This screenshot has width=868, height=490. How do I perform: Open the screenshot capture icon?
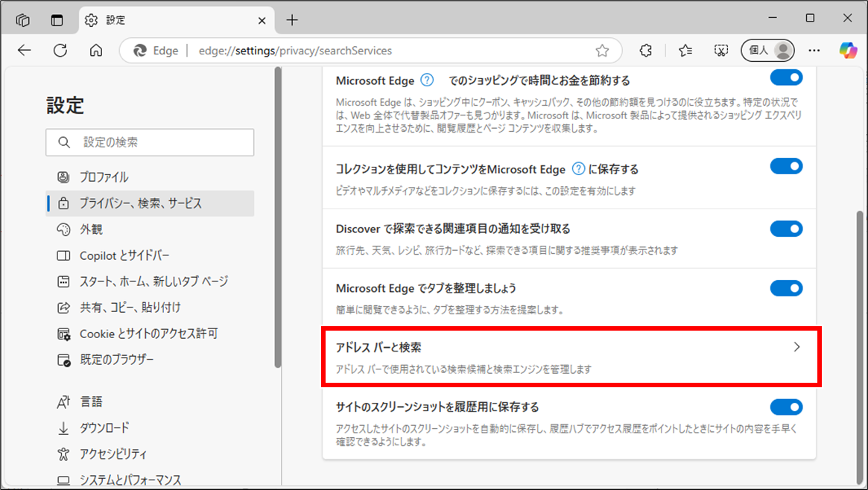click(x=721, y=51)
